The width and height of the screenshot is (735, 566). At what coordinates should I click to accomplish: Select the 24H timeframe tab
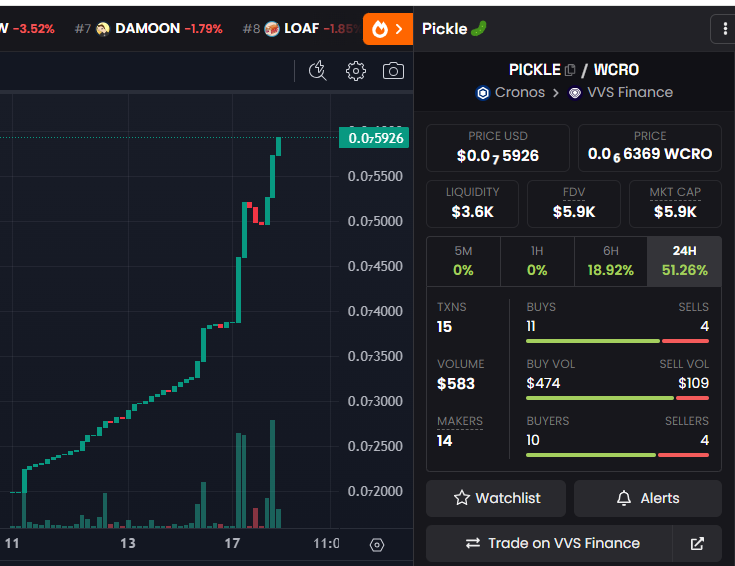(x=684, y=261)
